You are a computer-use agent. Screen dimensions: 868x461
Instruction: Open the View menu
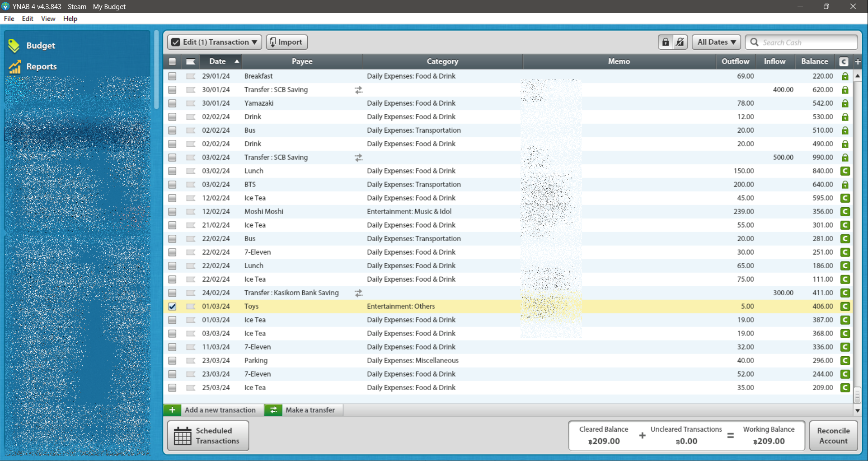click(x=48, y=19)
